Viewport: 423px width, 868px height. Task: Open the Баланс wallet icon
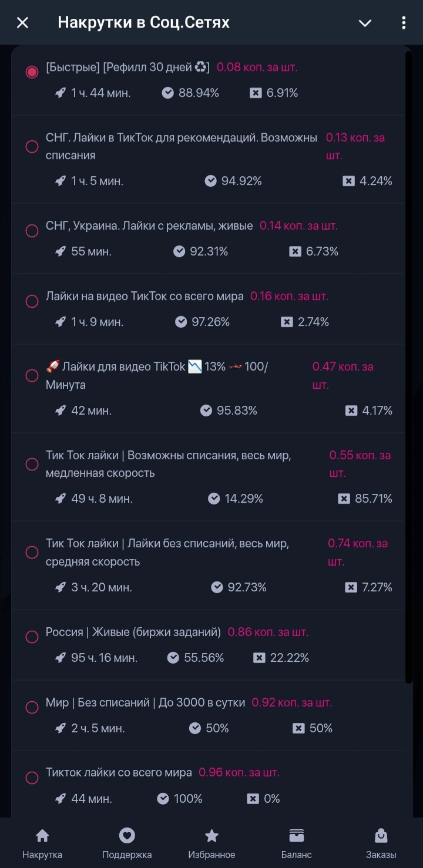[x=297, y=835]
